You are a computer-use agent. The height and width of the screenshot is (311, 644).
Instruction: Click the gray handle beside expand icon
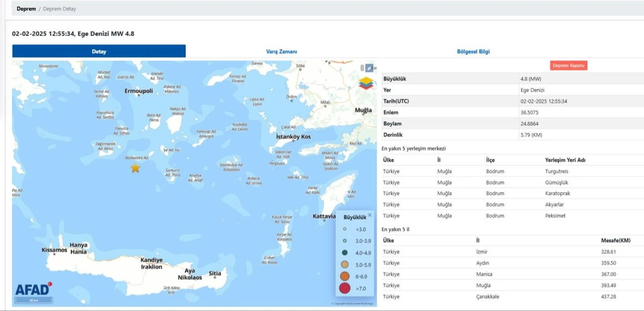click(362, 68)
